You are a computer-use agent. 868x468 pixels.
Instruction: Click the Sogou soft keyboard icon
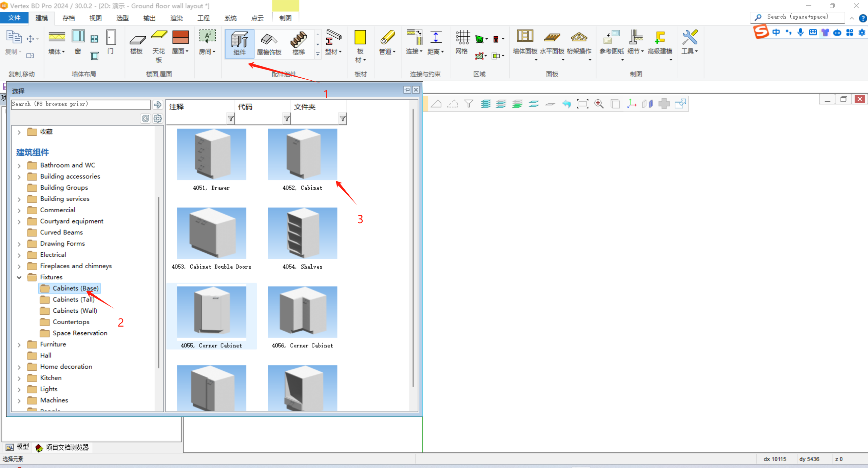coord(813,33)
